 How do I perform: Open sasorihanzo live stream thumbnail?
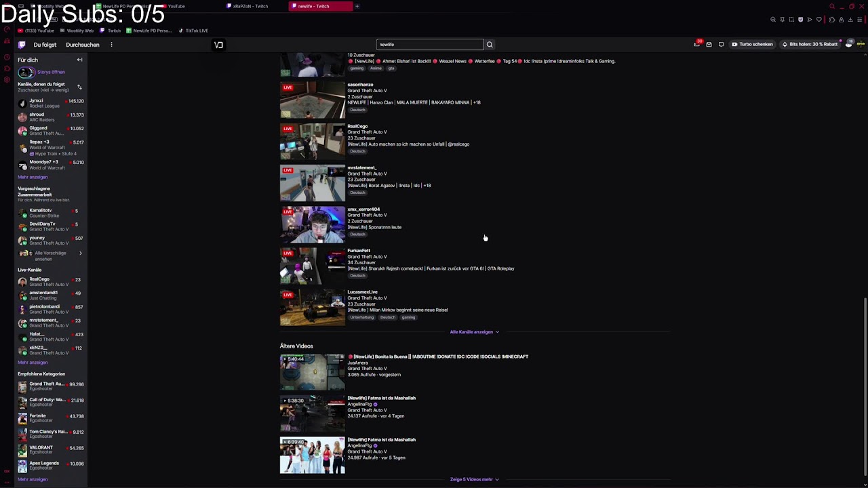pos(312,100)
